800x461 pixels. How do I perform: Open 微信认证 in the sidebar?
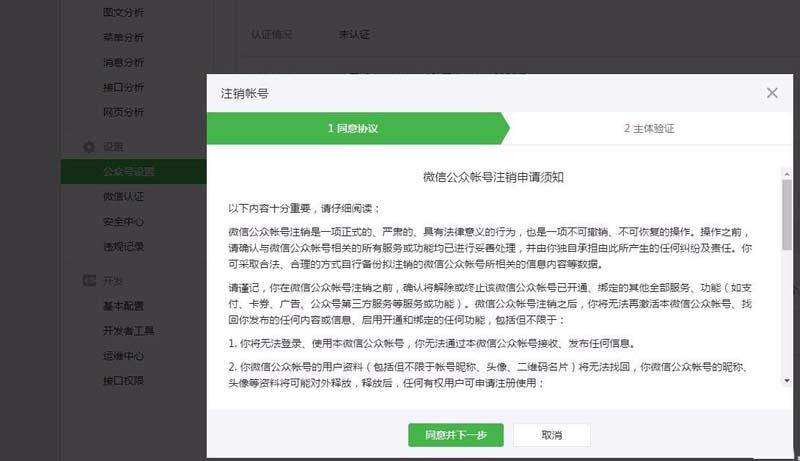pos(123,196)
